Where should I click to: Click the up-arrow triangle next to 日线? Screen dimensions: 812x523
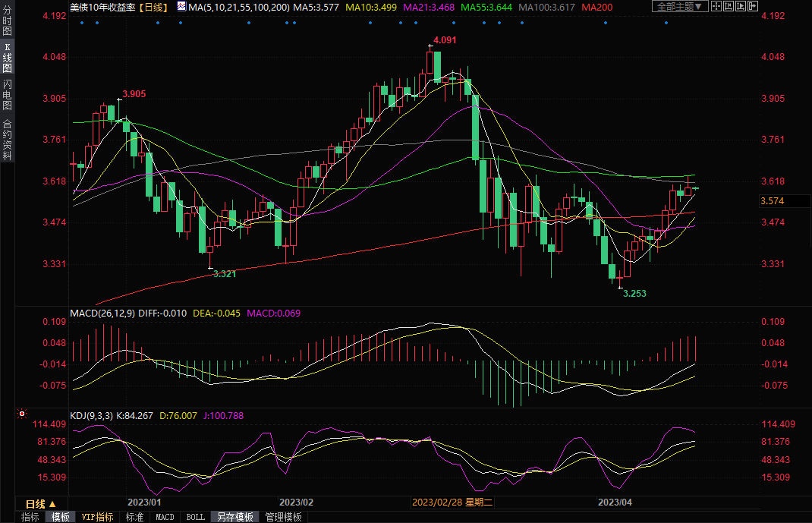[52, 504]
